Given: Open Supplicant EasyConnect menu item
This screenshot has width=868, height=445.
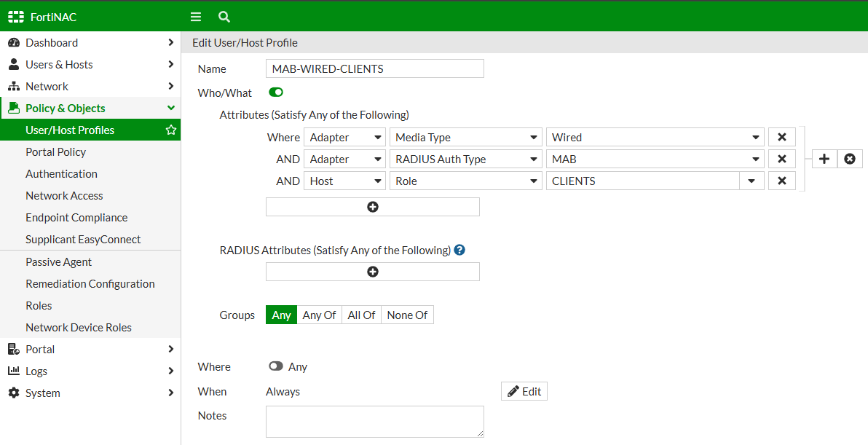Looking at the screenshot, I should tap(90, 239).
